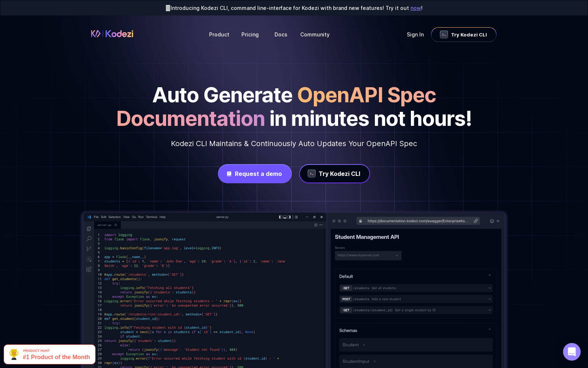Toggle the primary sidebar layout icon in VS Code
The image size is (588, 368).
pos(280,217)
